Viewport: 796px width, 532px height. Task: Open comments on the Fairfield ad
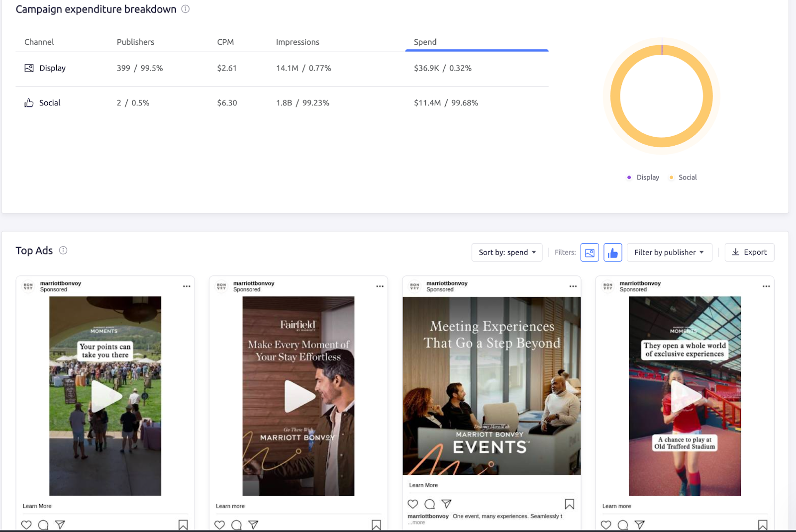236,525
